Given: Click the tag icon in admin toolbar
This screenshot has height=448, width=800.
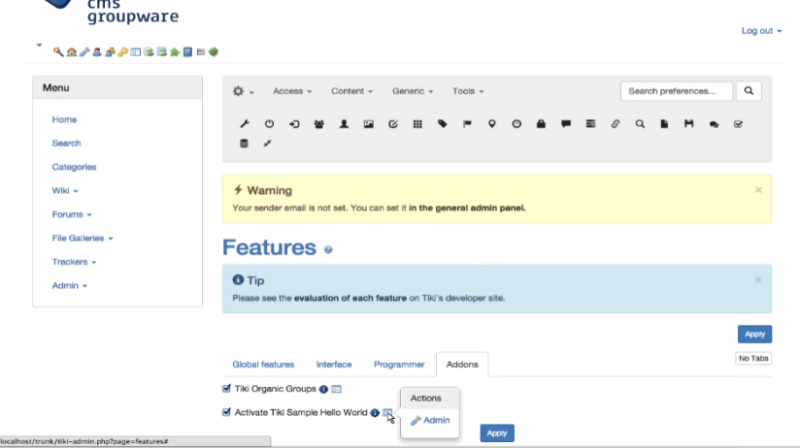Looking at the screenshot, I should point(442,123).
